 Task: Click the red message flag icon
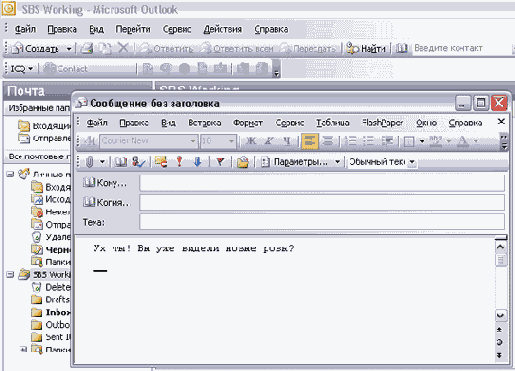(x=220, y=162)
